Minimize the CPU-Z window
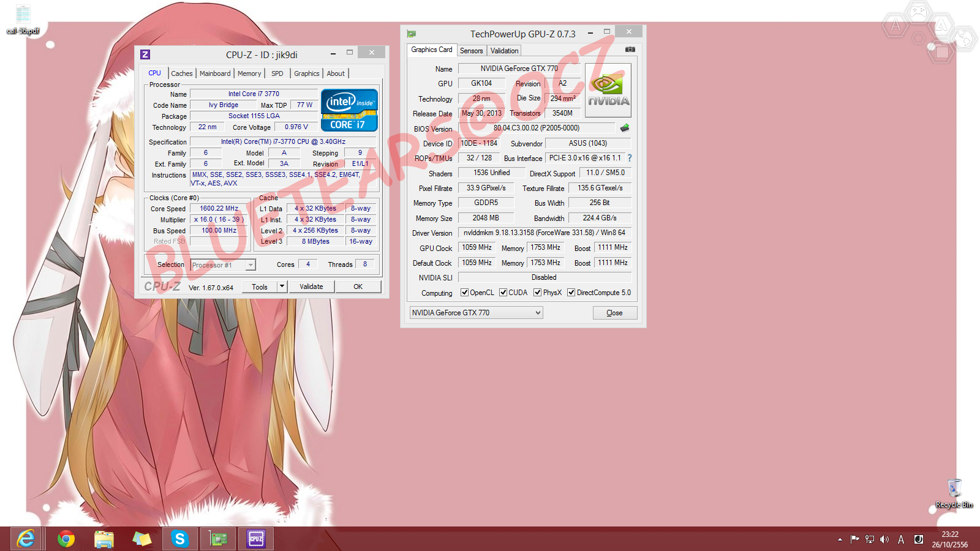 pyautogui.click(x=333, y=53)
